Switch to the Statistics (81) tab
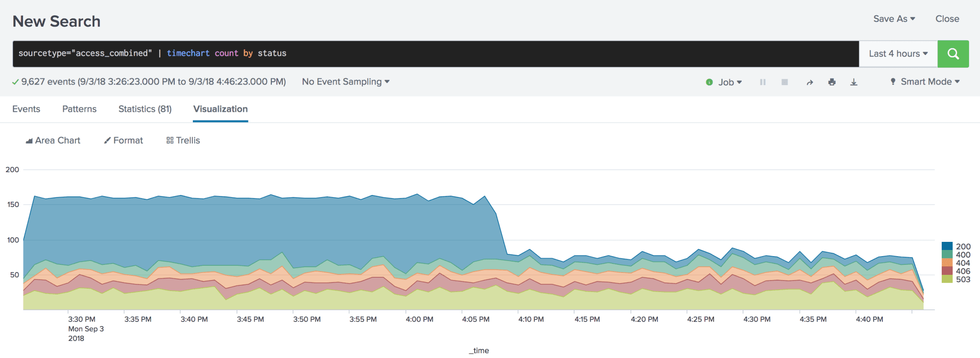 click(x=145, y=109)
